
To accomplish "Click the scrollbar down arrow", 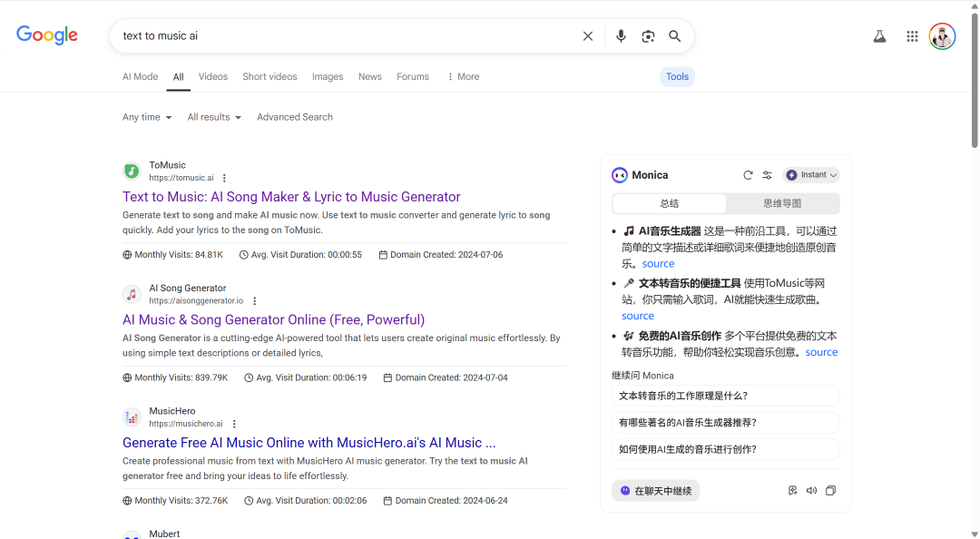I will tap(975, 534).
